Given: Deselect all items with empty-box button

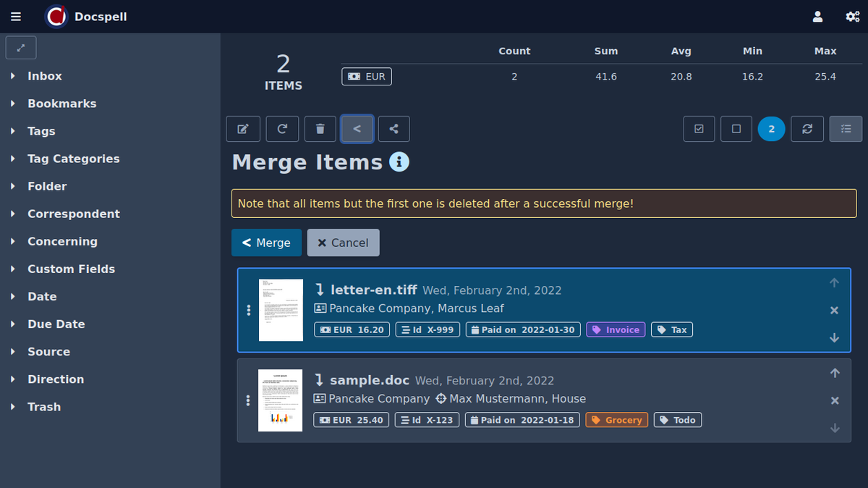Looking at the screenshot, I should [736, 129].
